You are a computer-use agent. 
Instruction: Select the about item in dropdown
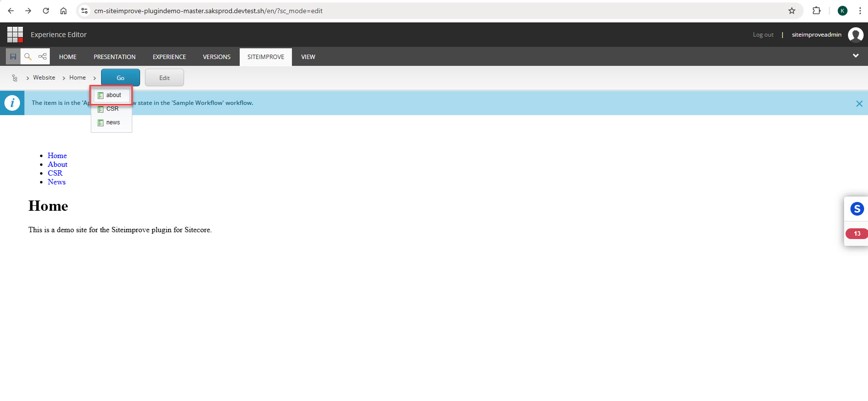coord(111,95)
